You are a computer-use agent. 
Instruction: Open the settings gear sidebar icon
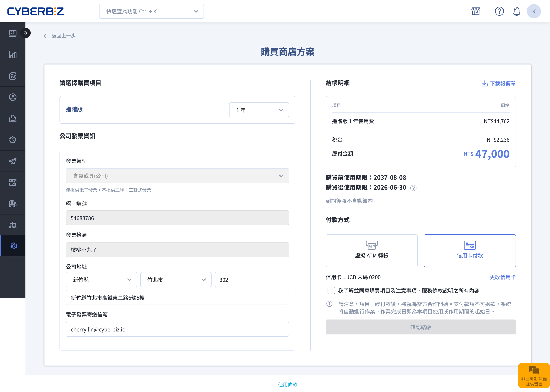click(14, 246)
